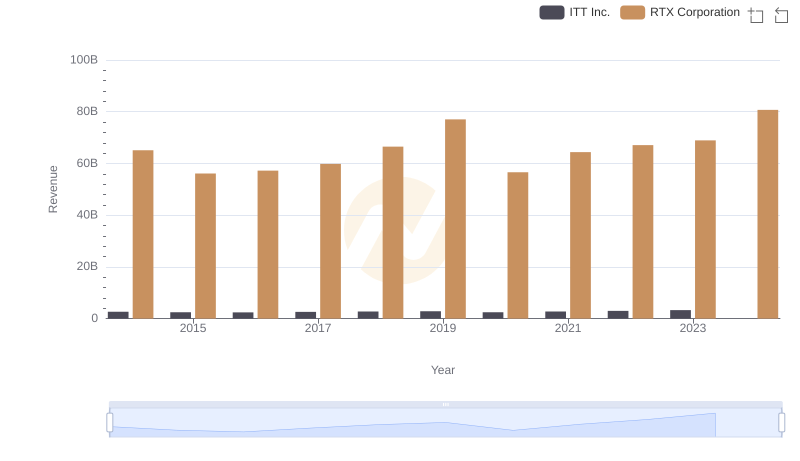Click RTX bar for 2023

pyautogui.click(x=705, y=229)
